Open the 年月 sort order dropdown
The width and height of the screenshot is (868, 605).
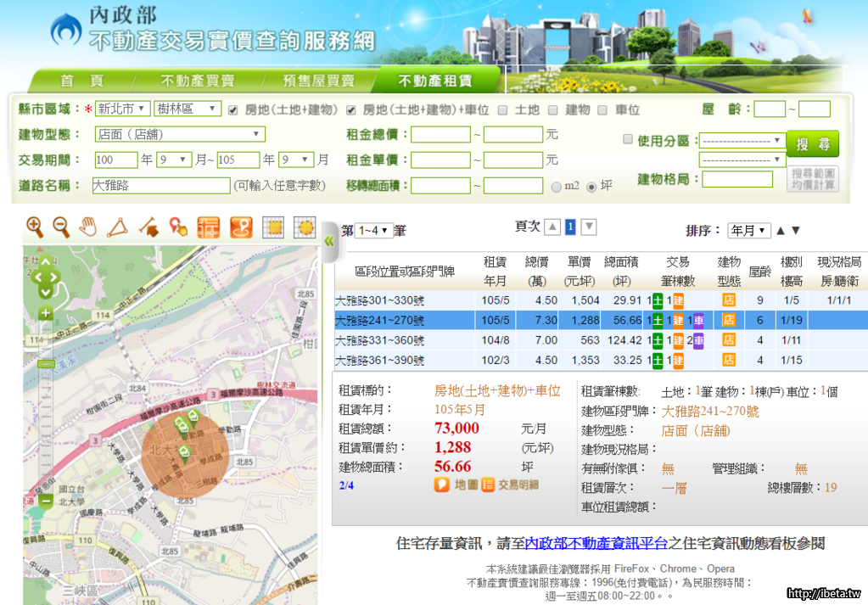[x=749, y=231]
